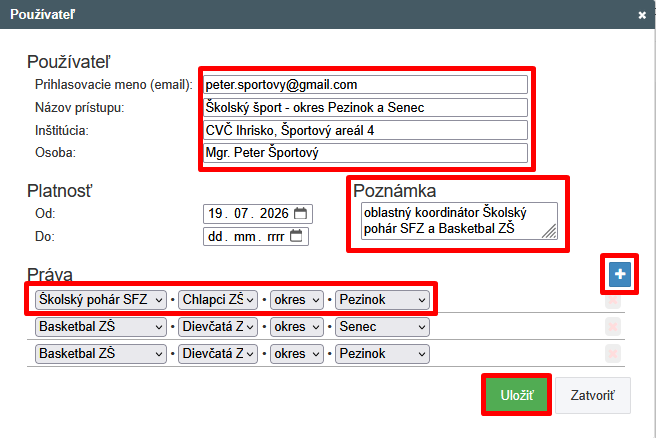This screenshot has height=438, width=656.
Task: Open the Basketbal ZŠ dropdown in the last row
Action: pos(101,354)
